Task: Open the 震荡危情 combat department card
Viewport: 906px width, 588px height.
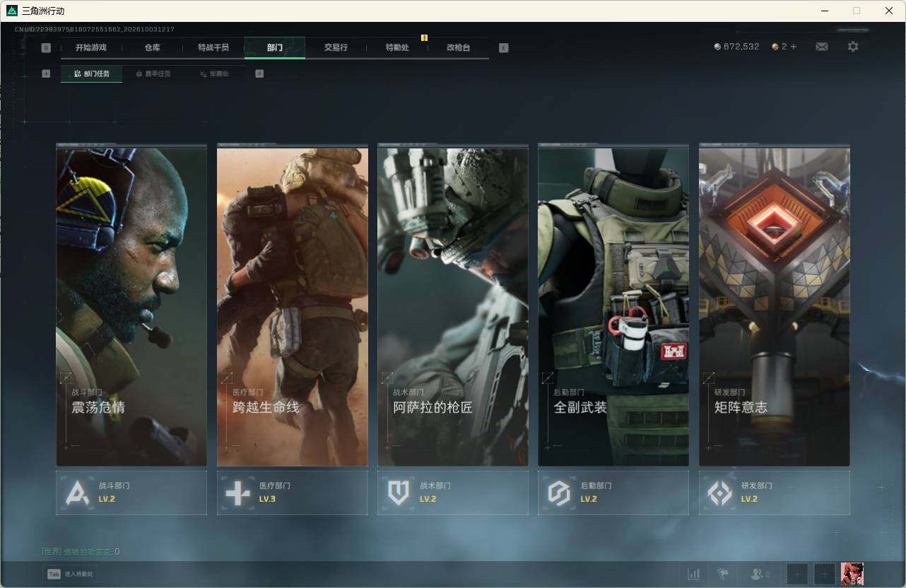Action: tap(131, 305)
